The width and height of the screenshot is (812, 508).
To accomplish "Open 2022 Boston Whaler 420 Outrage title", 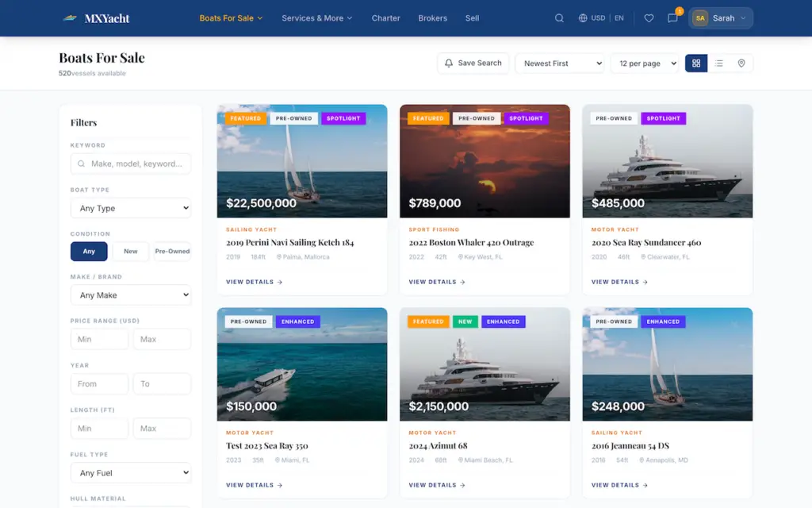I will 471,243.
